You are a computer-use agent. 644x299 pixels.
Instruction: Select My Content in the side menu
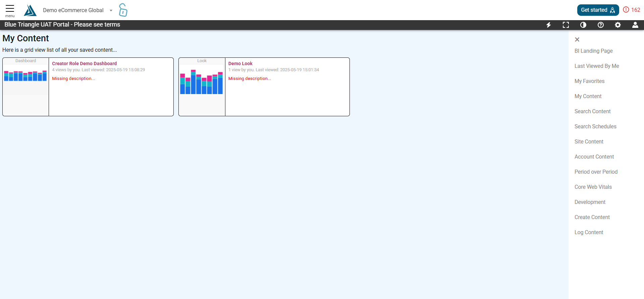tap(588, 96)
